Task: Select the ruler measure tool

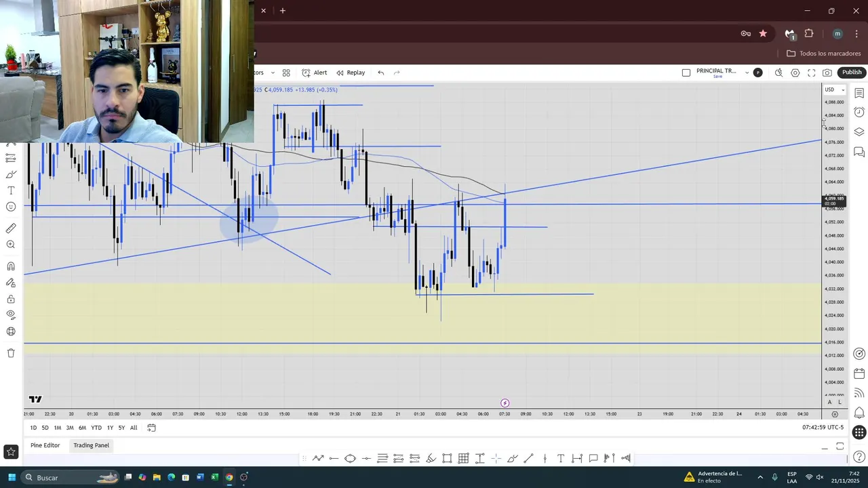Action: pyautogui.click(x=11, y=228)
